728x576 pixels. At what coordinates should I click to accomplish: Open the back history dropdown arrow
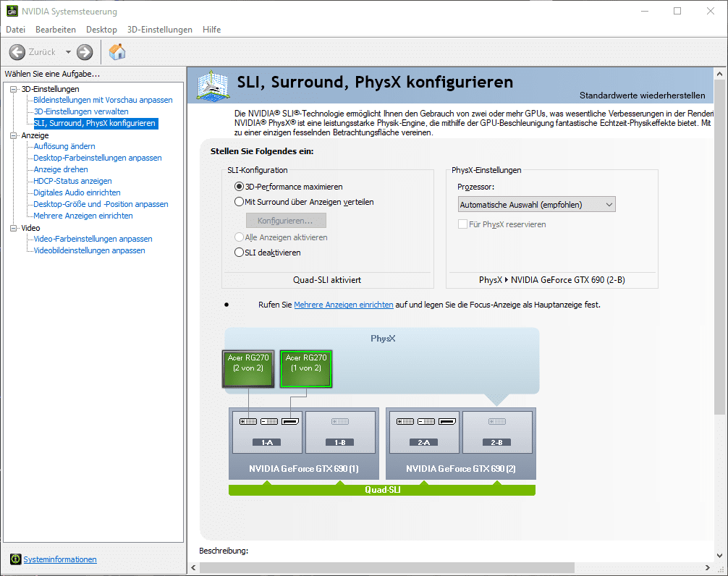click(x=68, y=52)
